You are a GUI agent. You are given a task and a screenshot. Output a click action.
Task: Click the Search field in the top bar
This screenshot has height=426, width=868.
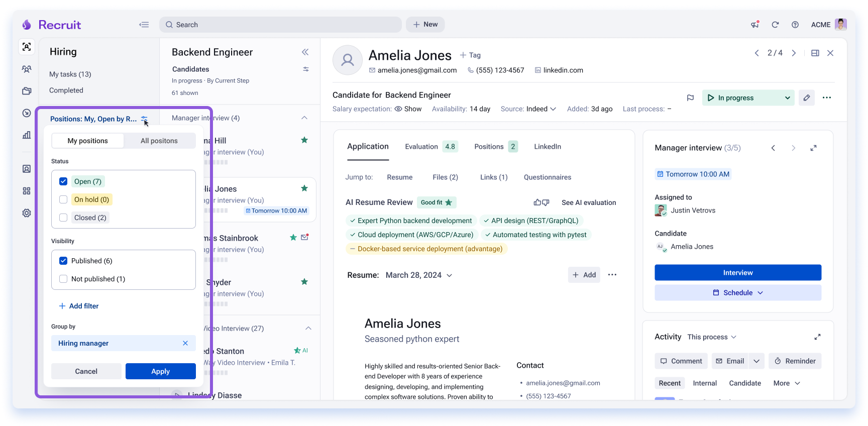pos(280,25)
